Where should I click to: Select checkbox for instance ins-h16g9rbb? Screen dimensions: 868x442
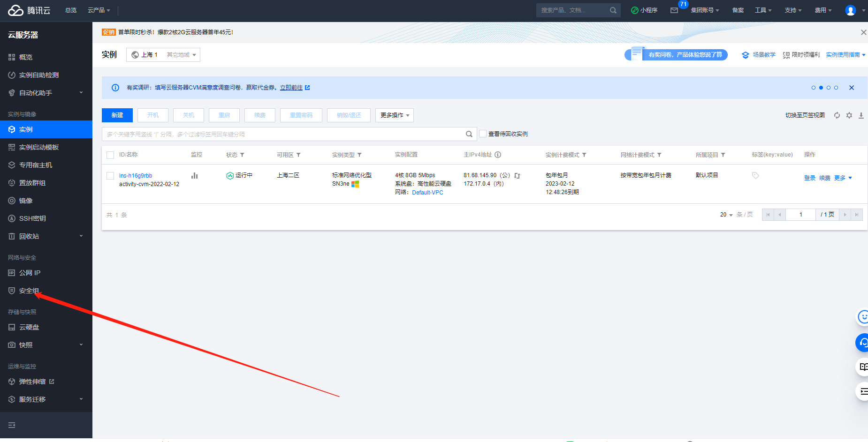pyautogui.click(x=110, y=176)
